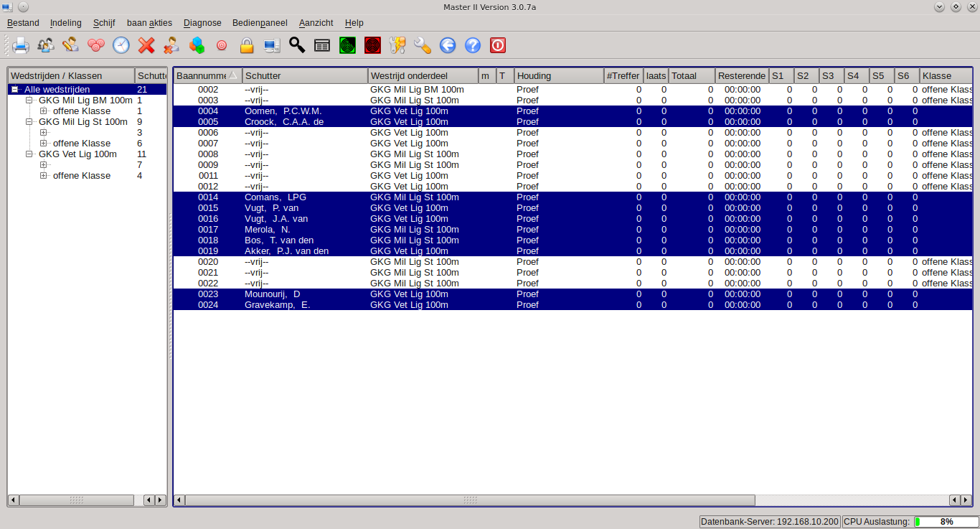The height and width of the screenshot is (529, 980).
Task: Sort by the Baannummer column header
Action: (201, 76)
